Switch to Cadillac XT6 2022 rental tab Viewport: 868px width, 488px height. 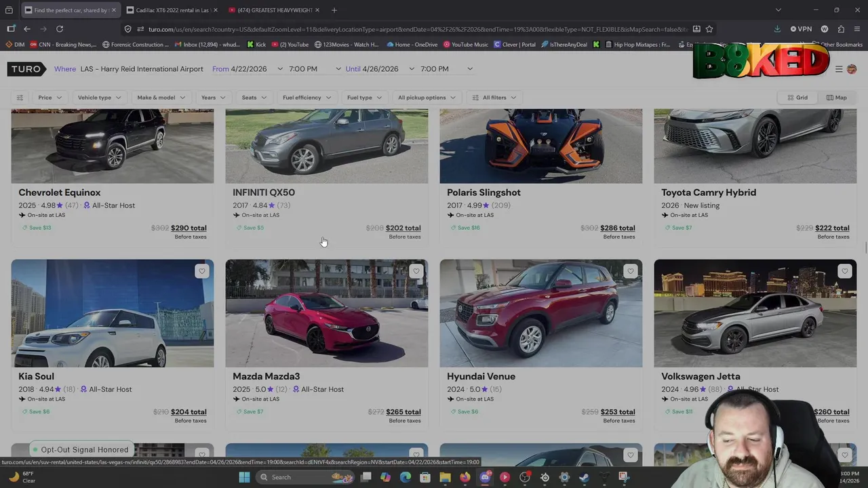172,10
